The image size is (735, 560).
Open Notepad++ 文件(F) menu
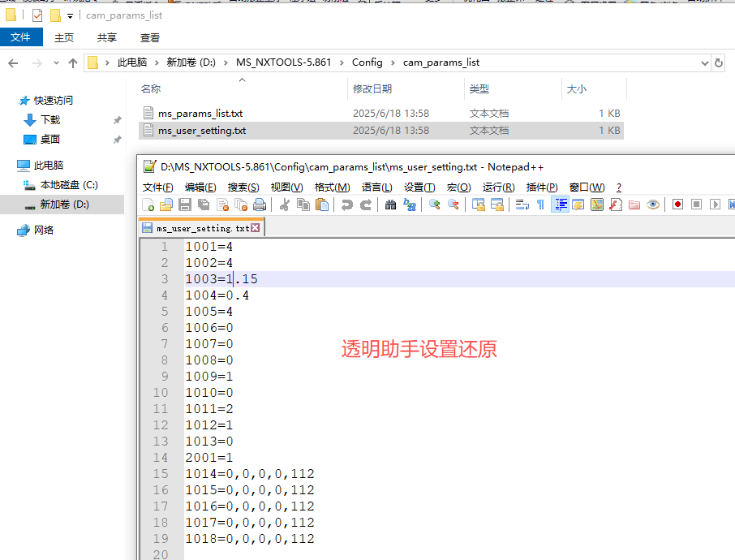click(x=157, y=187)
